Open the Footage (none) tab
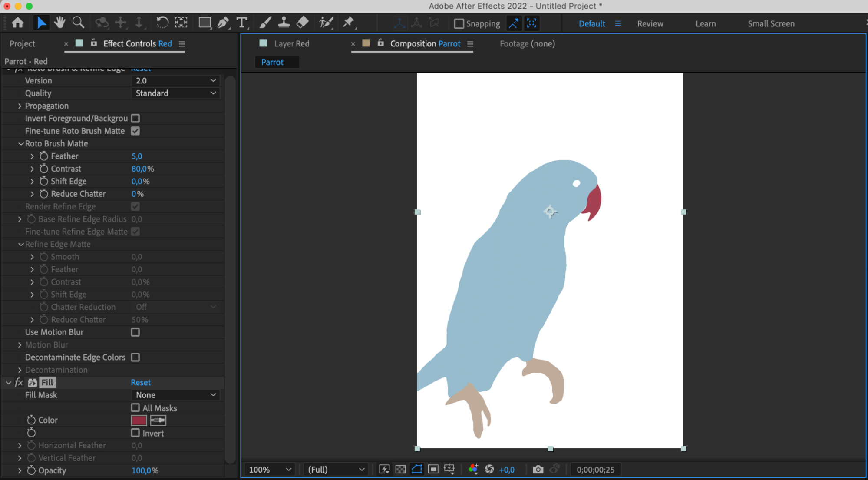The image size is (868, 480). pyautogui.click(x=527, y=43)
